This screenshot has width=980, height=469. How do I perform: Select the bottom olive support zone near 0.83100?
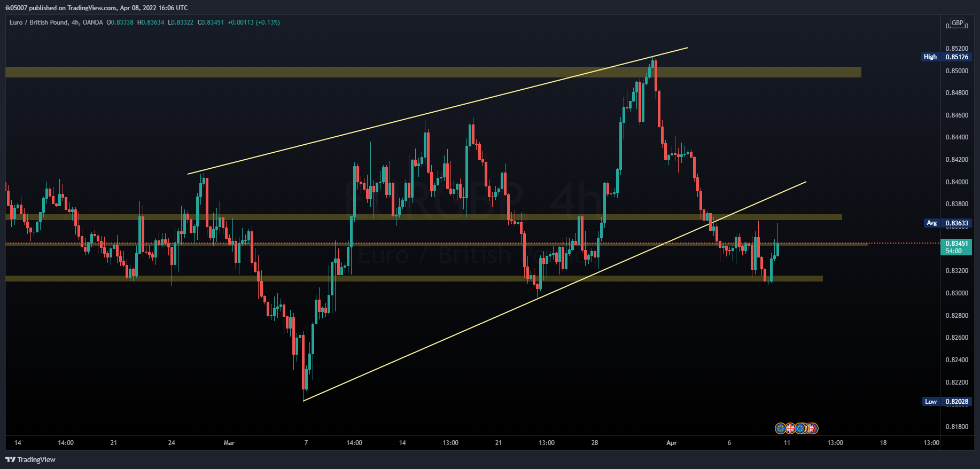click(414, 278)
